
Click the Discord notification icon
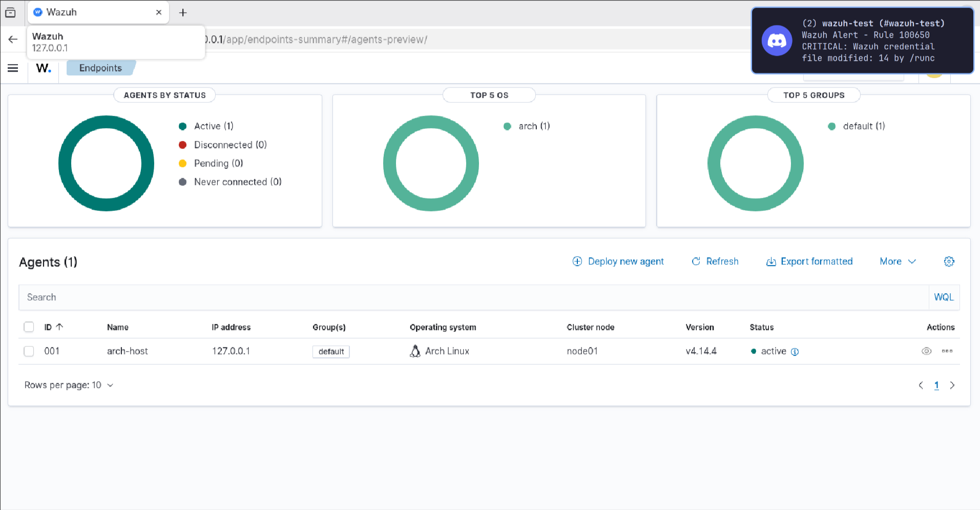coord(777,40)
